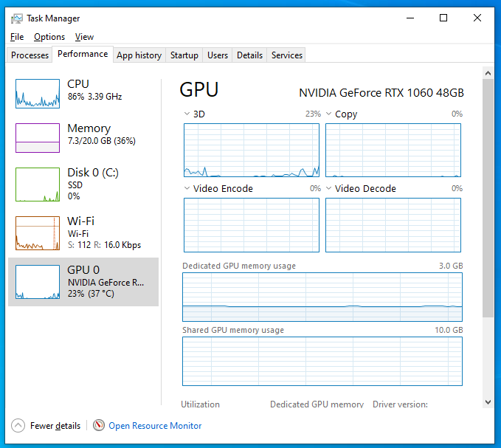501x448 pixels.
Task: Click the vertical scrollbar thumb
Action: 488,198
